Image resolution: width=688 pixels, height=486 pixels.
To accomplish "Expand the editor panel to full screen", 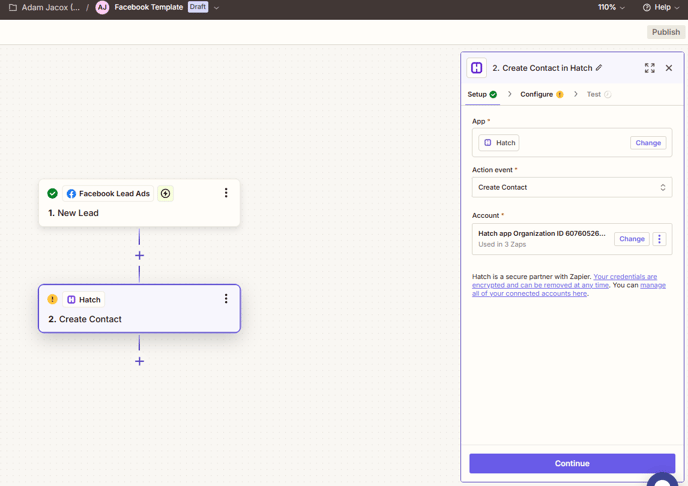I will click(x=649, y=68).
